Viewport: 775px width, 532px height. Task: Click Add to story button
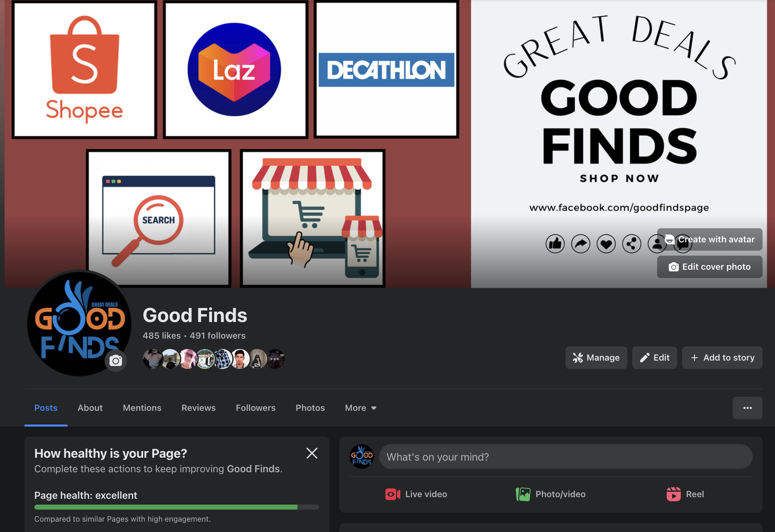[722, 358]
